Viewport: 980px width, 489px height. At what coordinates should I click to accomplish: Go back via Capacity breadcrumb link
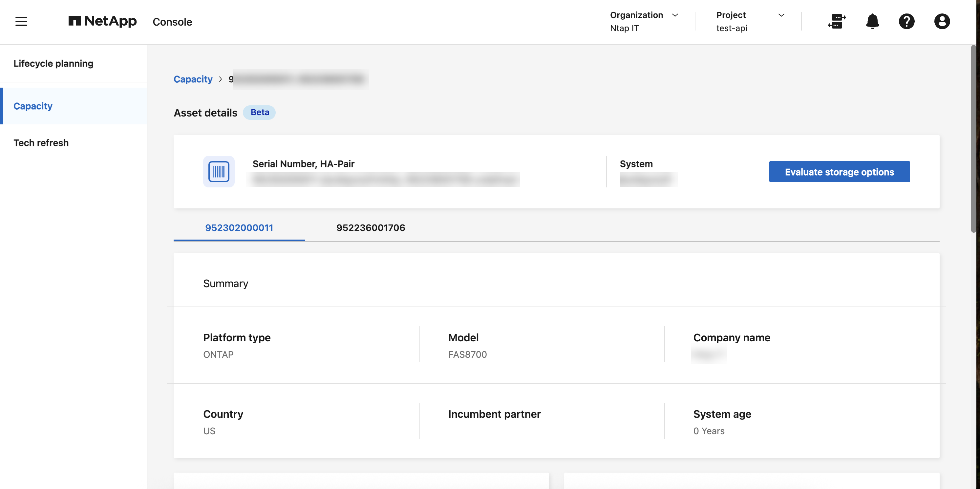[x=193, y=79]
